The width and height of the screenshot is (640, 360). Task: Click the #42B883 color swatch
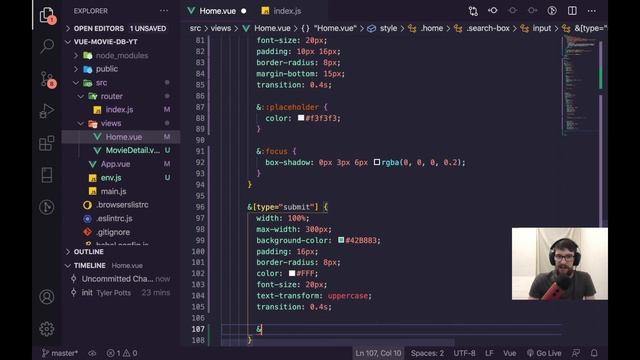coord(341,240)
